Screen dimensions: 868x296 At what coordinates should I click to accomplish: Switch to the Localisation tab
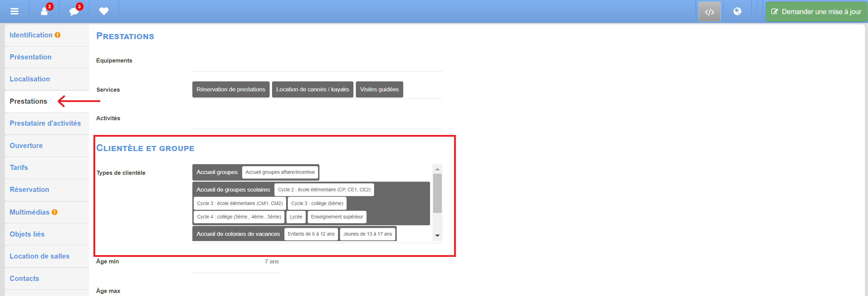(30, 79)
